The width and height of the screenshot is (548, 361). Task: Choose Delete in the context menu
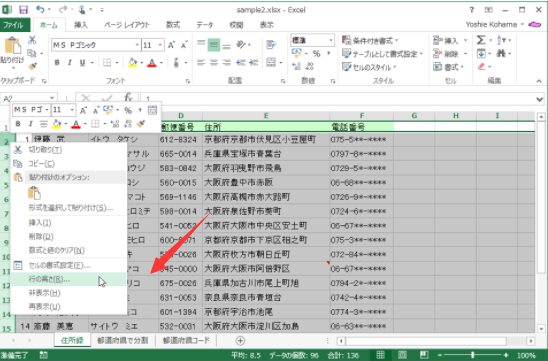[69, 237]
